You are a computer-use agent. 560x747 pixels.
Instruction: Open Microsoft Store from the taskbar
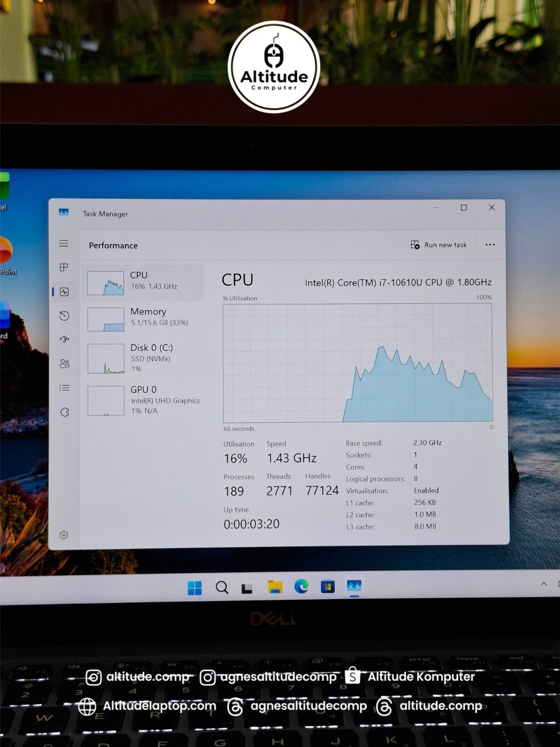(328, 586)
